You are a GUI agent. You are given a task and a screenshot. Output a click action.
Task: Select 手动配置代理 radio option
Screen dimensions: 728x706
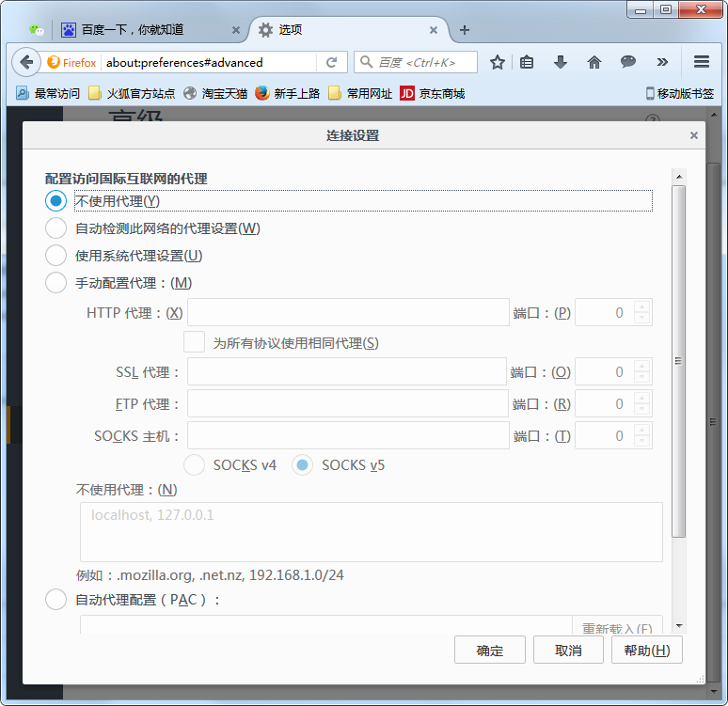click(x=55, y=283)
